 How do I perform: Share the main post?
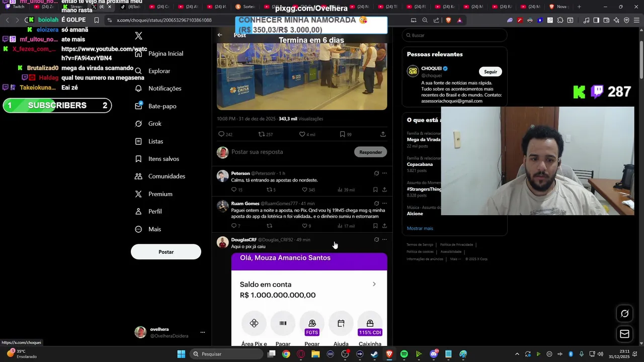tap(383, 134)
